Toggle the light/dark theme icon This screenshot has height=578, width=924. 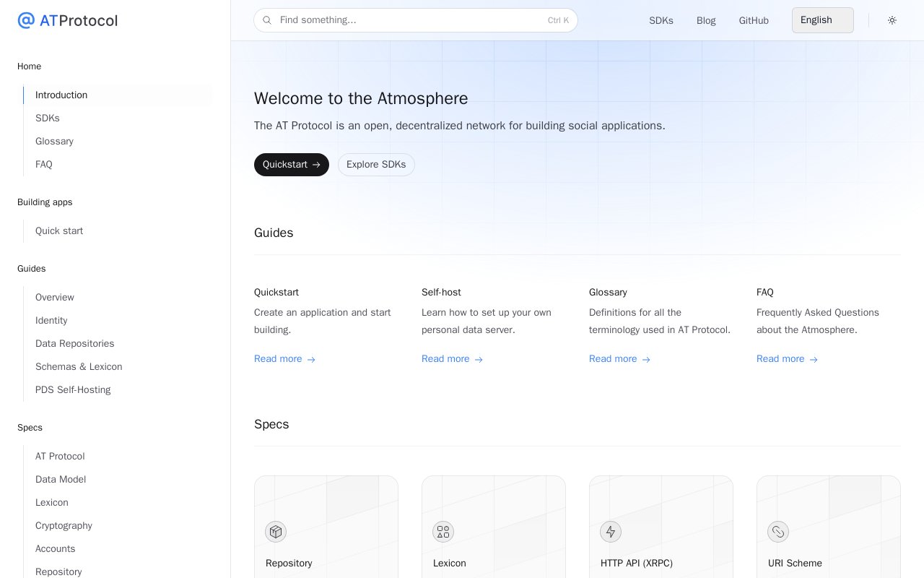tap(892, 20)
